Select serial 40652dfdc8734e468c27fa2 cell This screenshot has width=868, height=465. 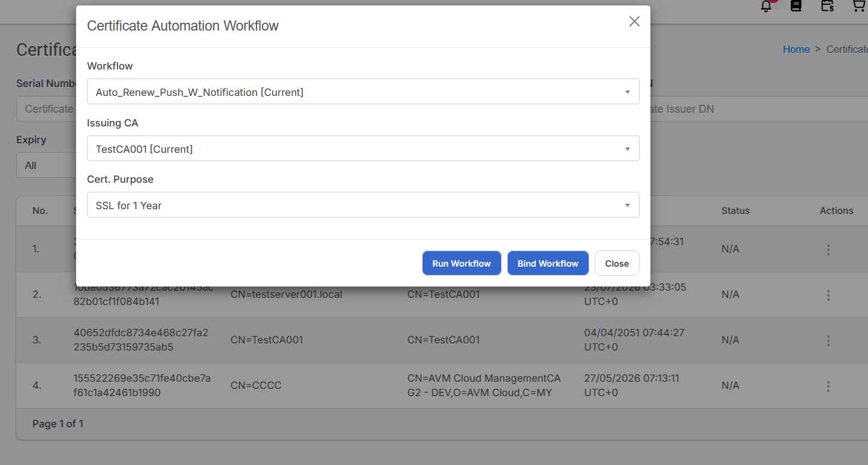[141, 340]
